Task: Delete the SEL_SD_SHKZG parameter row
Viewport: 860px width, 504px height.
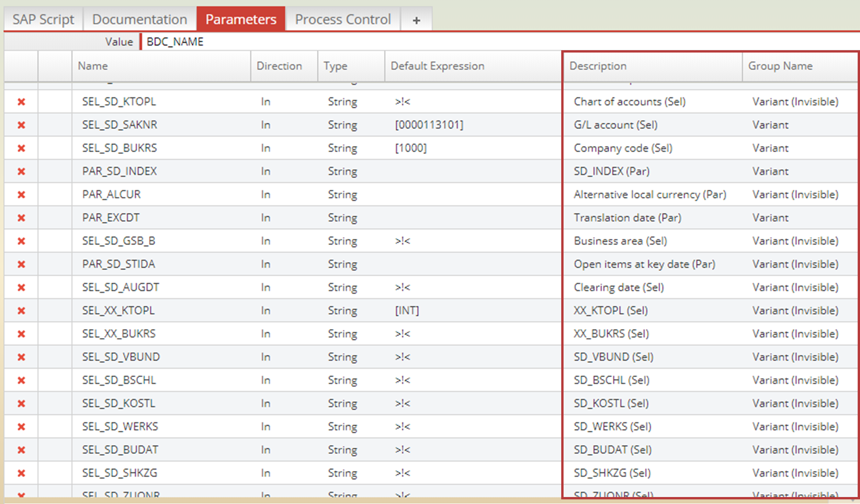Action: [x=21, y=474]
